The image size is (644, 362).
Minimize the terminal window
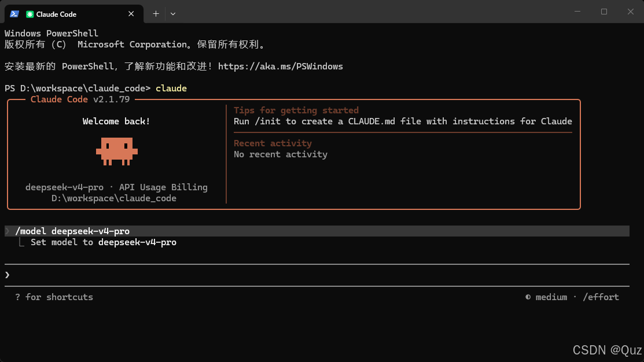pos(577,12)
